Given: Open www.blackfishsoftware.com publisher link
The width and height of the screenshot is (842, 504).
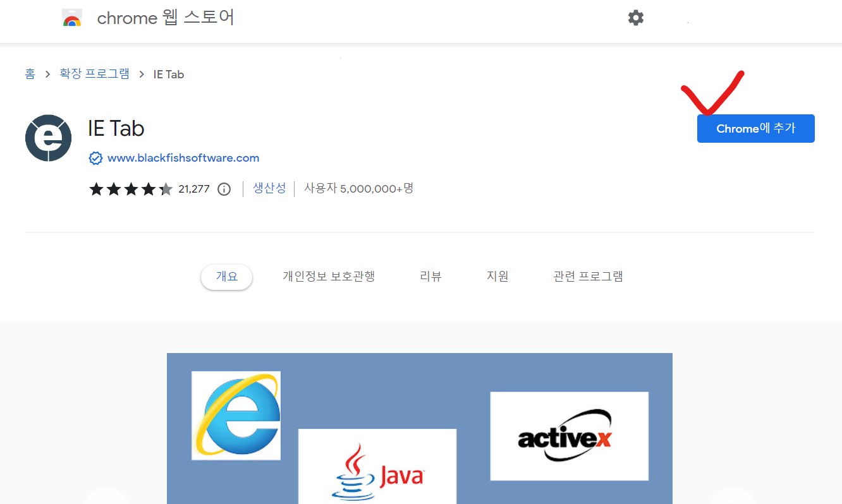Looking at the screenshot, I should click(x=183, y=158).
